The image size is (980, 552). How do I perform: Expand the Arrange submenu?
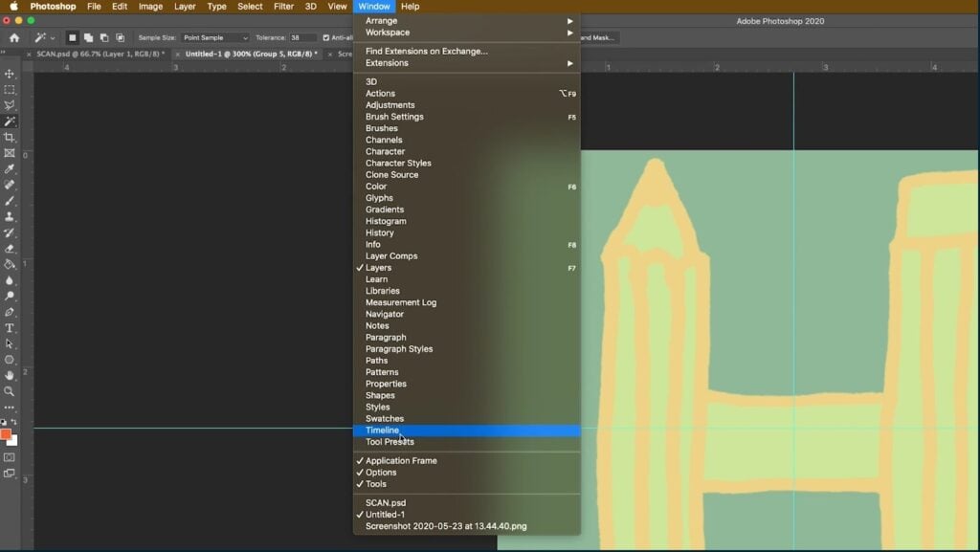pos(467,21)
